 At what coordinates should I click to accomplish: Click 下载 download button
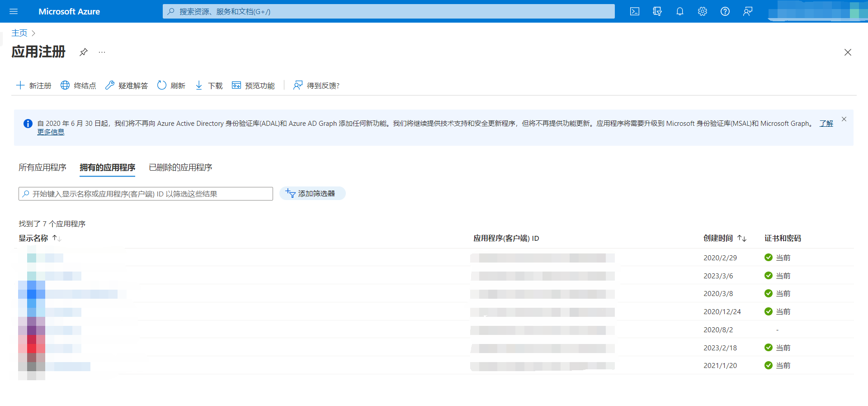tap(209, 86)
